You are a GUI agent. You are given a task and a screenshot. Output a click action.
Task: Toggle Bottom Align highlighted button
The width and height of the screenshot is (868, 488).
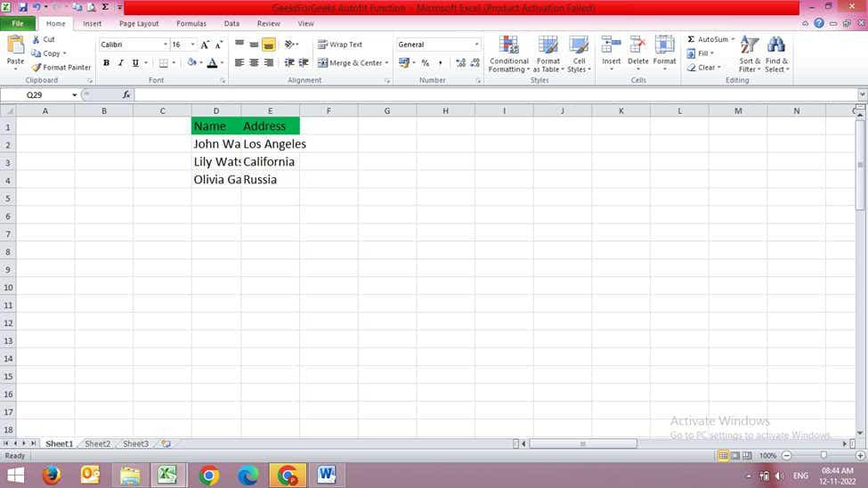(269, 45)
